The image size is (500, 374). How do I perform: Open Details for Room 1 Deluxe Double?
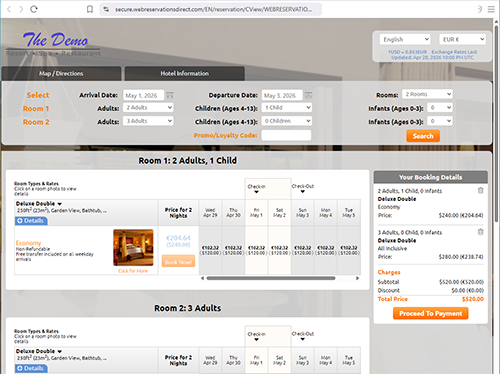pos(31,221)
